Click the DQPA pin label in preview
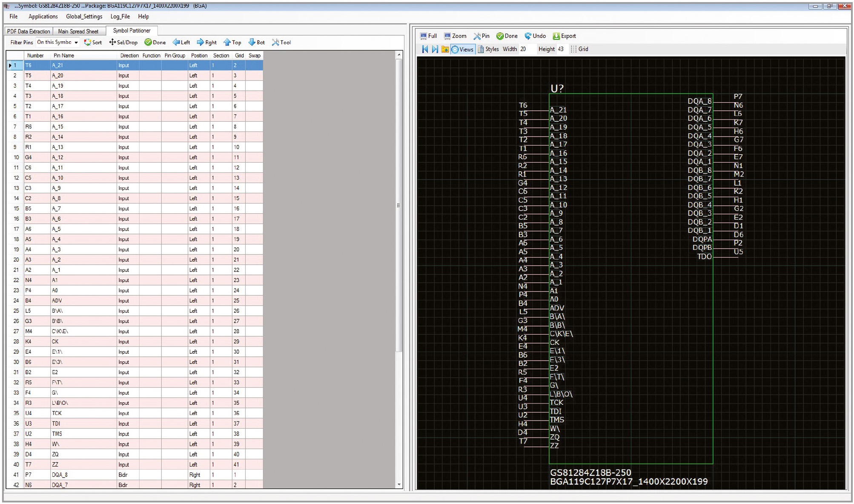Viewport: 854px width, 504px height. [x=702, y=239]
